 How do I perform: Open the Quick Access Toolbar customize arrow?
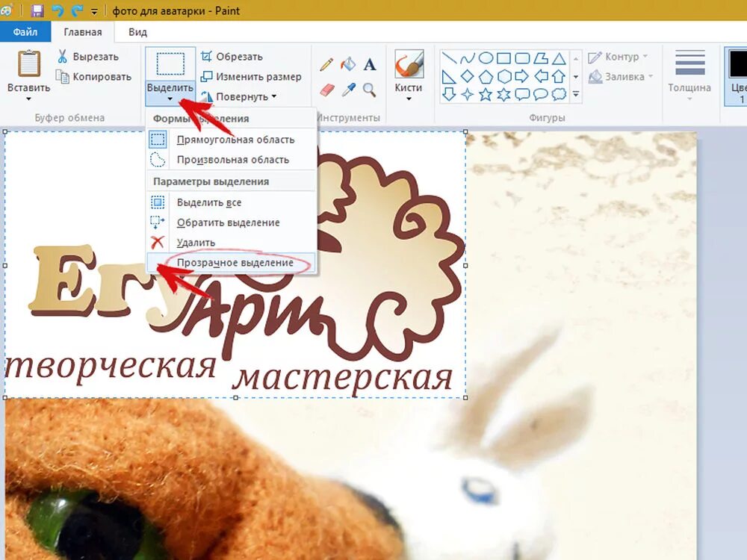click(x=94, y=11)
